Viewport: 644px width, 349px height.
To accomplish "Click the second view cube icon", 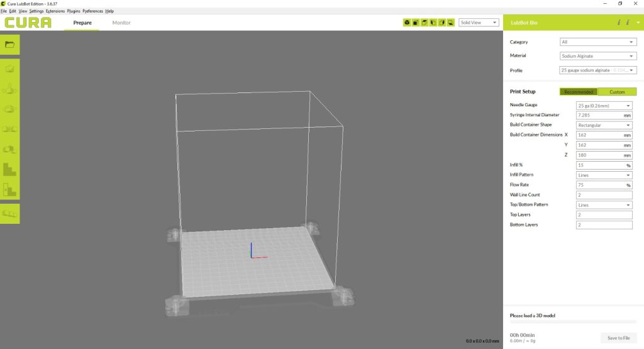I will pyautogui.click(x=416, y=23).
